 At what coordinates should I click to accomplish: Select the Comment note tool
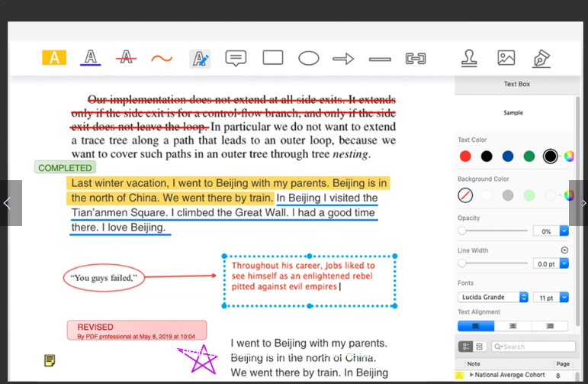[x=236, y=58]
